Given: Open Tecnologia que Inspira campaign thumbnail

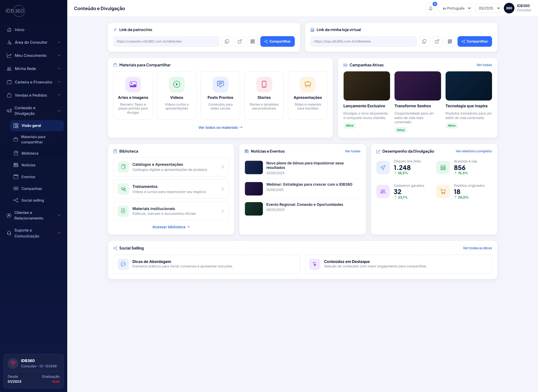Looking at the screenshot, I should click(469, 86).
